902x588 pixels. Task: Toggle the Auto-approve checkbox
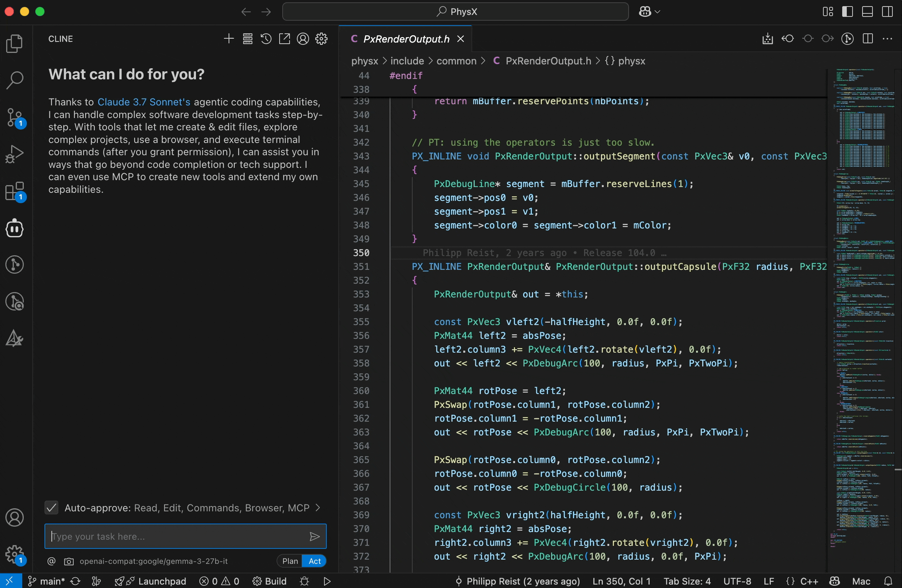pos(51,508)
